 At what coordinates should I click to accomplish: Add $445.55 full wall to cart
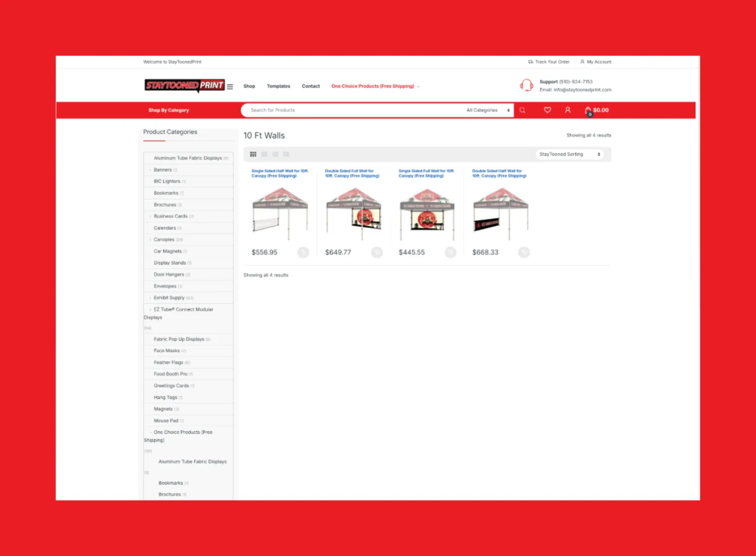[x=450, y=252]
